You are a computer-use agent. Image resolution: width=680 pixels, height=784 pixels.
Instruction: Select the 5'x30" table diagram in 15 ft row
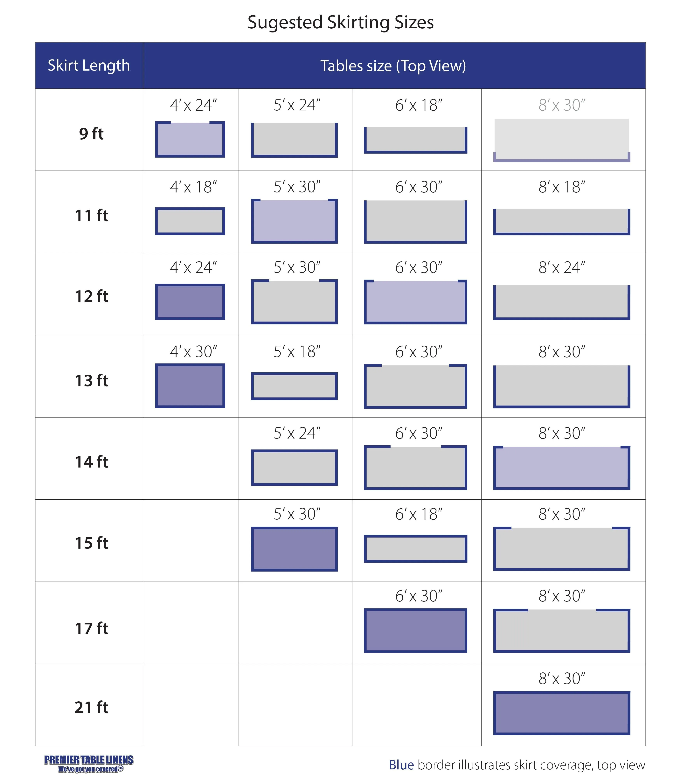coord(294,549)
